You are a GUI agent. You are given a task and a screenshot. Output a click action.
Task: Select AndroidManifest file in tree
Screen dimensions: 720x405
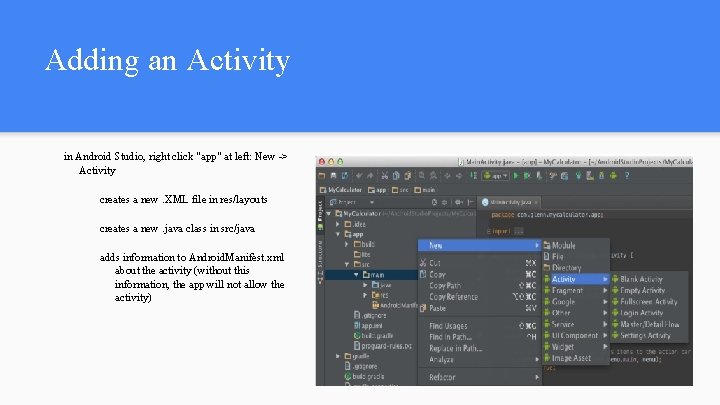[x=394, y=305]
